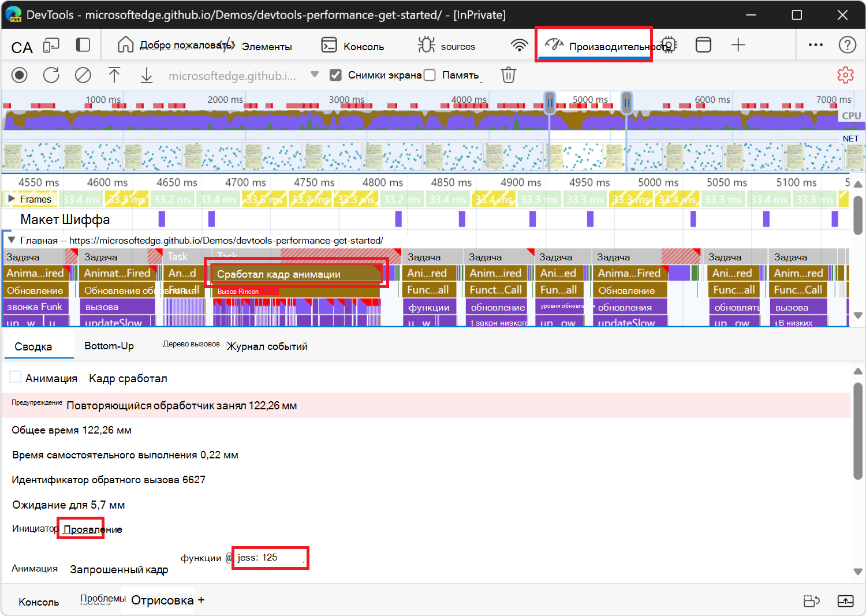Open the Application tool icon
Screen dimensions: 866x616
click(x=703, y=45)
